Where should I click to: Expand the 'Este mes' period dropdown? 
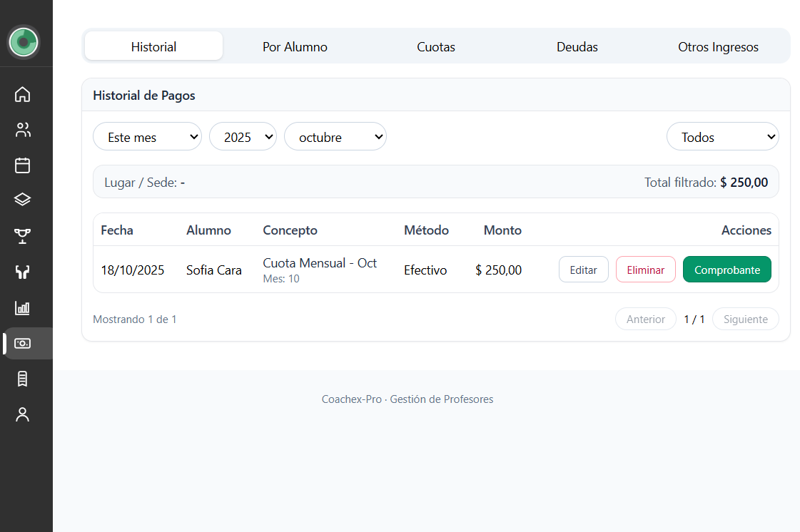[147, 137]
